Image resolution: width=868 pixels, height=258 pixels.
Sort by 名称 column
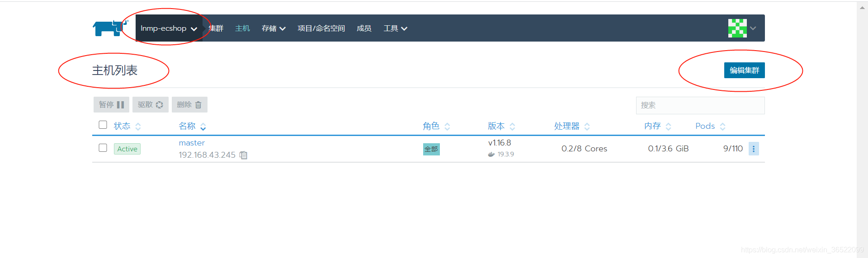click(192, 126)
